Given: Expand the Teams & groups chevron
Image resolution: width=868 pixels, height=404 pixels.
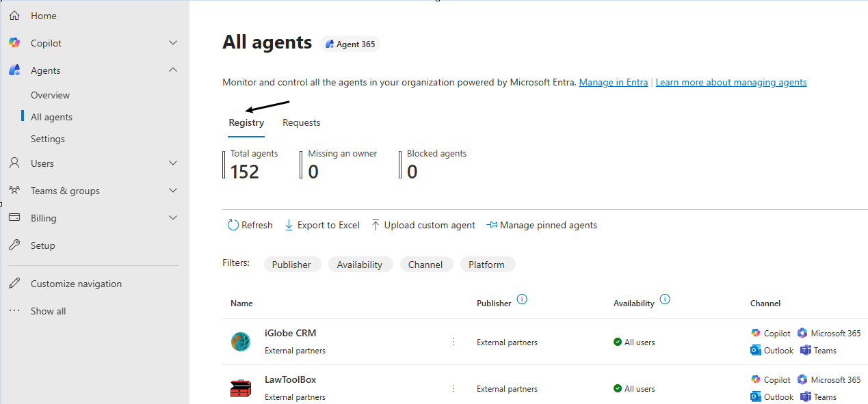Looking at the screenshot, I should coord(173,191).
